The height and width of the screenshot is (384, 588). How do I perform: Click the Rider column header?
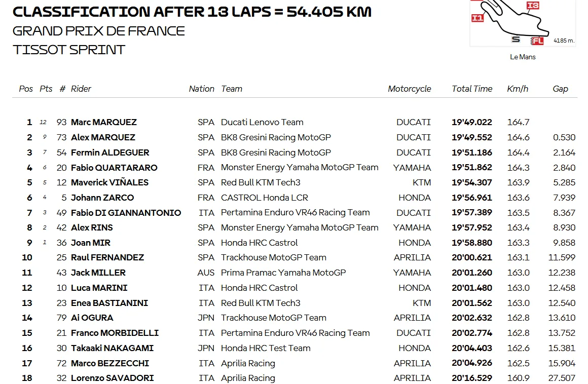pos(81,89)
